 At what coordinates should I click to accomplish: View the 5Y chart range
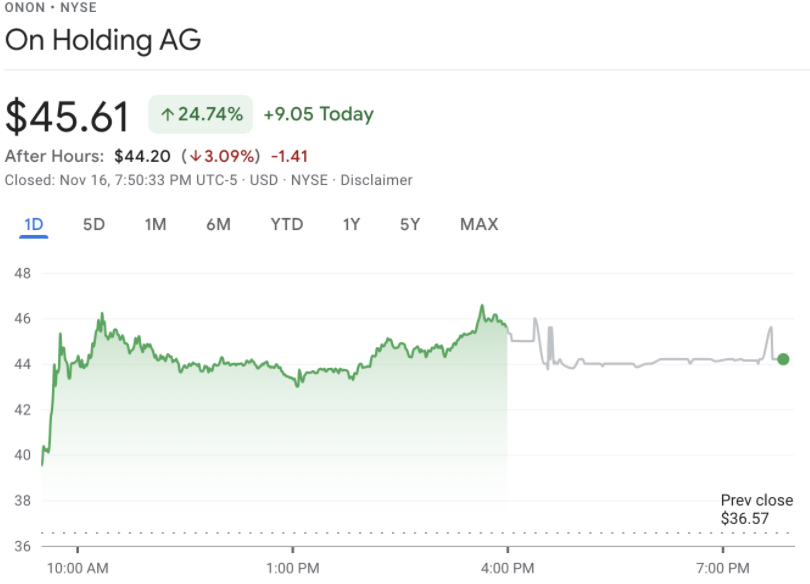410,225
